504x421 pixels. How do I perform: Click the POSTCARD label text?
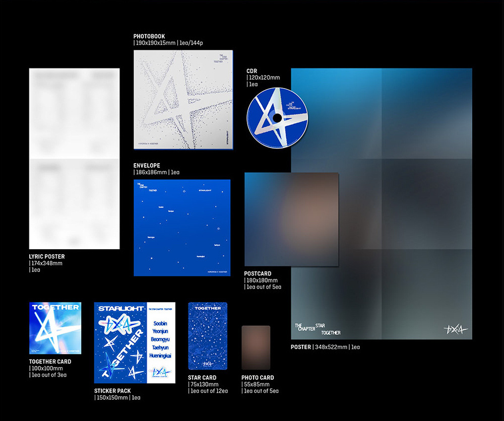(258, 273)
